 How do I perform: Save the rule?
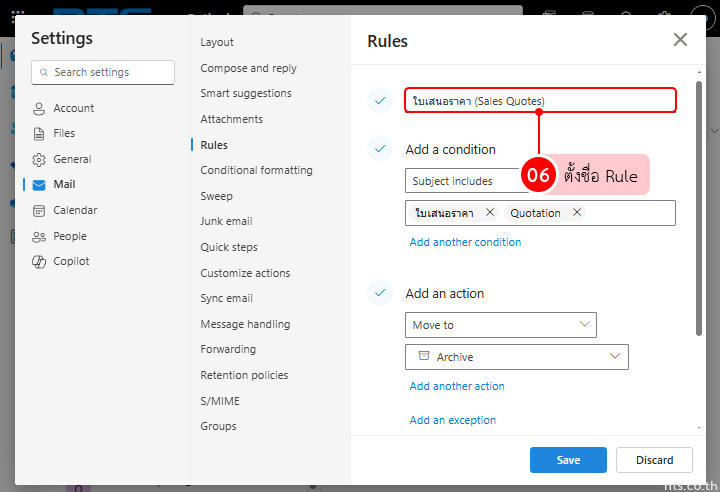pyautogui.click(x=568, y=460)
